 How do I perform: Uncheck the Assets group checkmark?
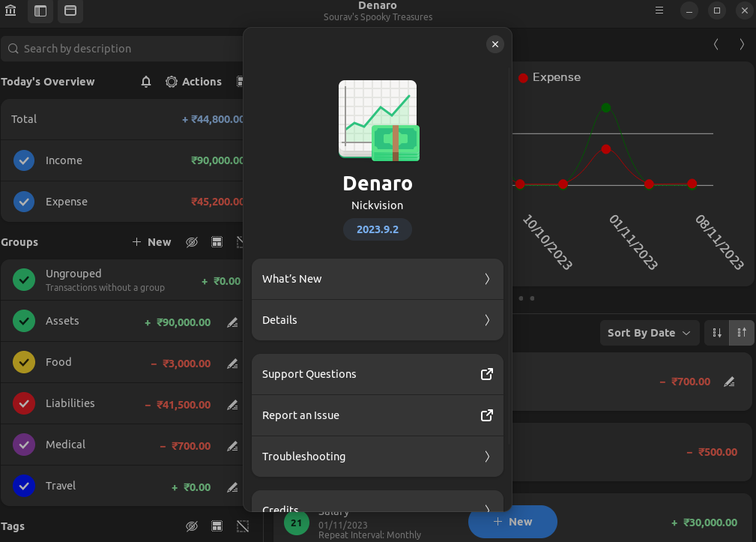coord(23,321)
